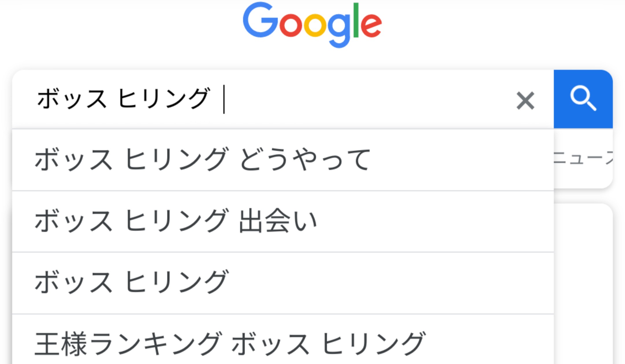Open the 王様ランキング autocomplete entry
625x364 pixels.
coord(230,343)
